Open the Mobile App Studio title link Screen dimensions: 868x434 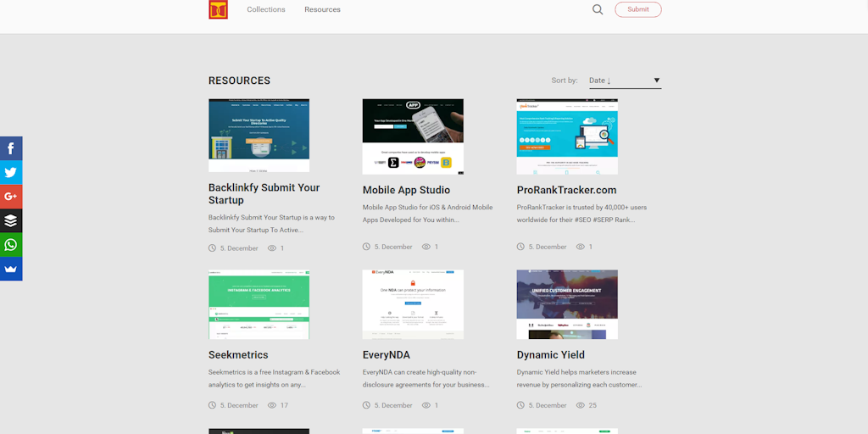point(406,190)
